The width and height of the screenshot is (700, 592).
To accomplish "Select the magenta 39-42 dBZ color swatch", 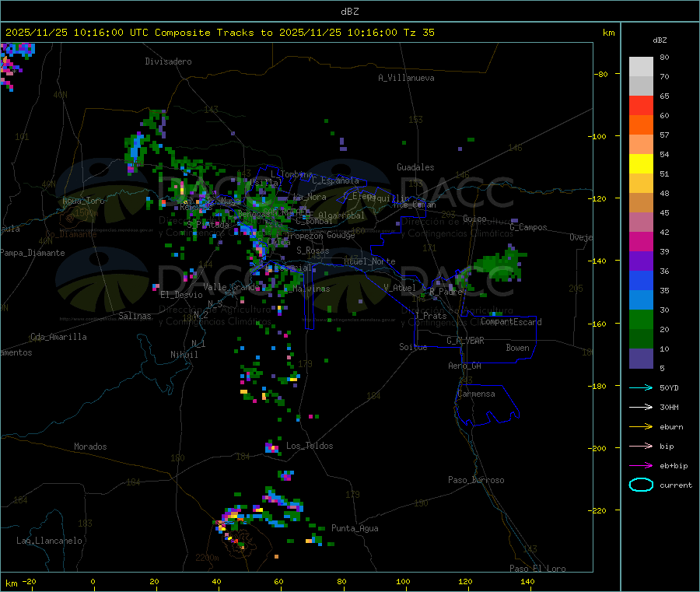I will 641,241.
